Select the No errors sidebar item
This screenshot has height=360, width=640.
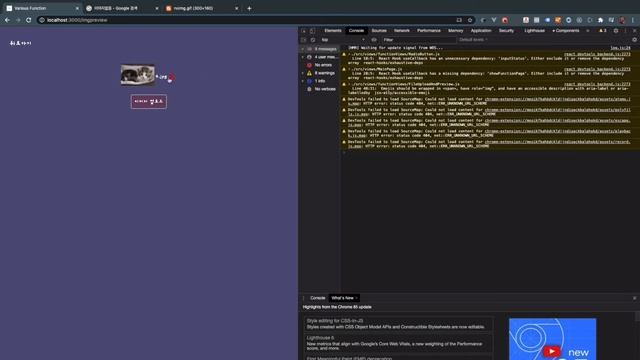[323, 65]
